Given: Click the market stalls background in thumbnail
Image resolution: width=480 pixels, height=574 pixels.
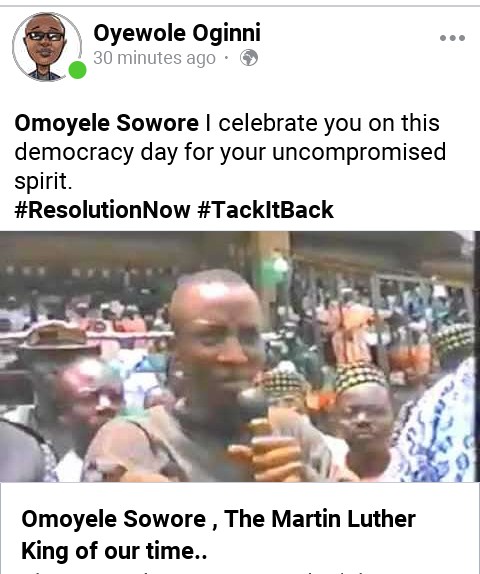Looking at the screenshot, I should [366, 278].
